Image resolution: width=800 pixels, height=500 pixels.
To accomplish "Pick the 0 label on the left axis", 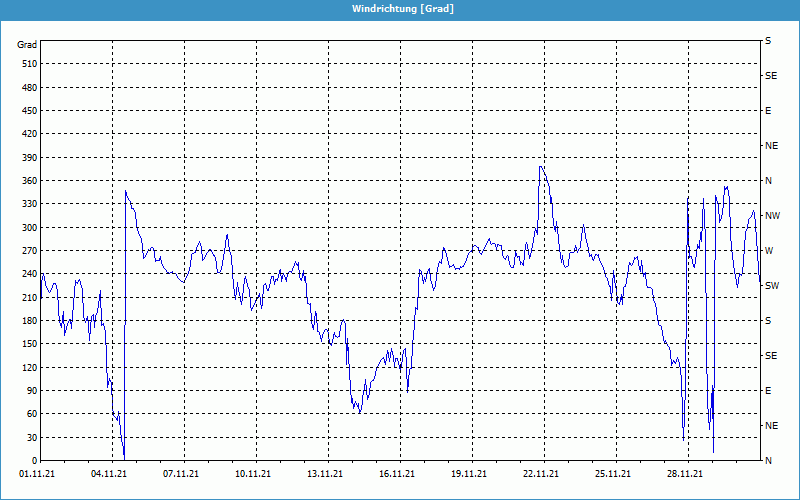I will coord(33,460).
